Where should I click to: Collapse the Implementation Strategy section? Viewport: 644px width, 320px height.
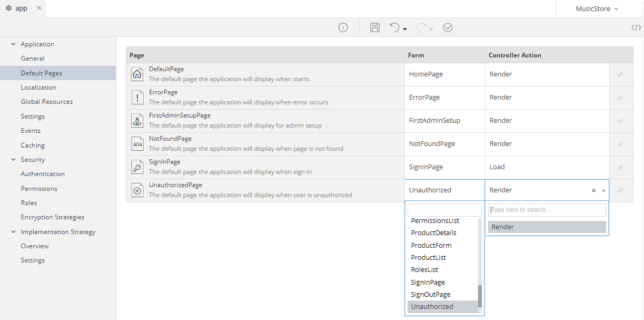13,232
